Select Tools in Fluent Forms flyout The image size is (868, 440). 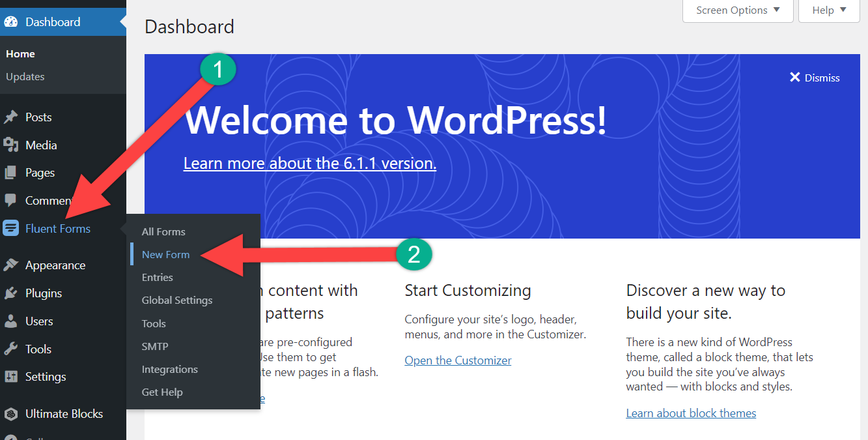[x=154, y=323]
